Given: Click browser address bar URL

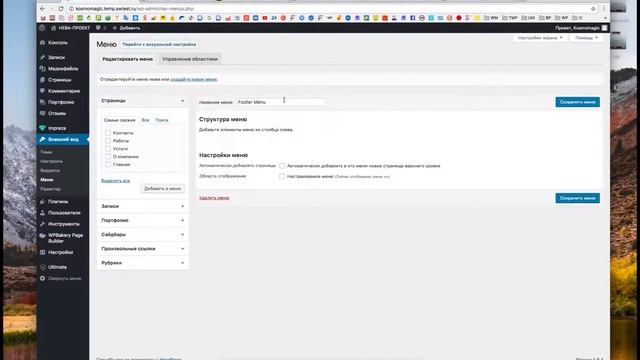Looking at the screenshot, I should 135,9.
